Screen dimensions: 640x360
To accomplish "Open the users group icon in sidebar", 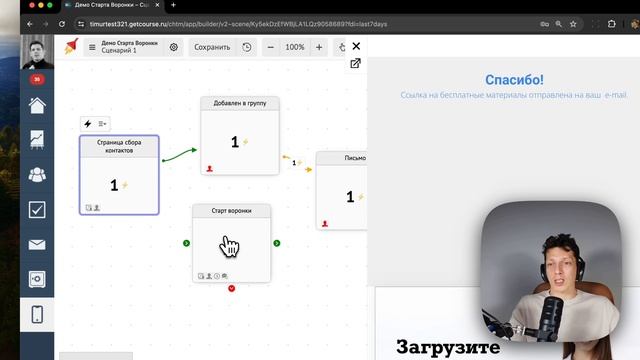I will [x=37, y=175].
